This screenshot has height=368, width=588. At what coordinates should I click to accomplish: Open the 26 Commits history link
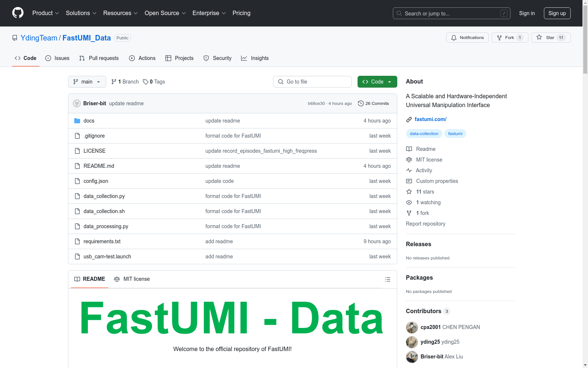pos(373,103)
